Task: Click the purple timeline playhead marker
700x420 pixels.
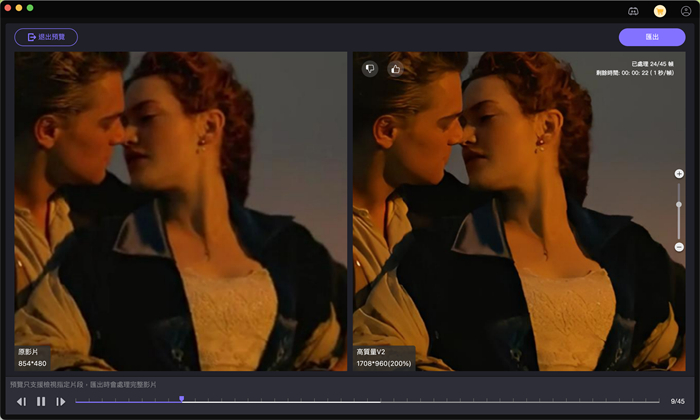Action: (x=182, y=399)
